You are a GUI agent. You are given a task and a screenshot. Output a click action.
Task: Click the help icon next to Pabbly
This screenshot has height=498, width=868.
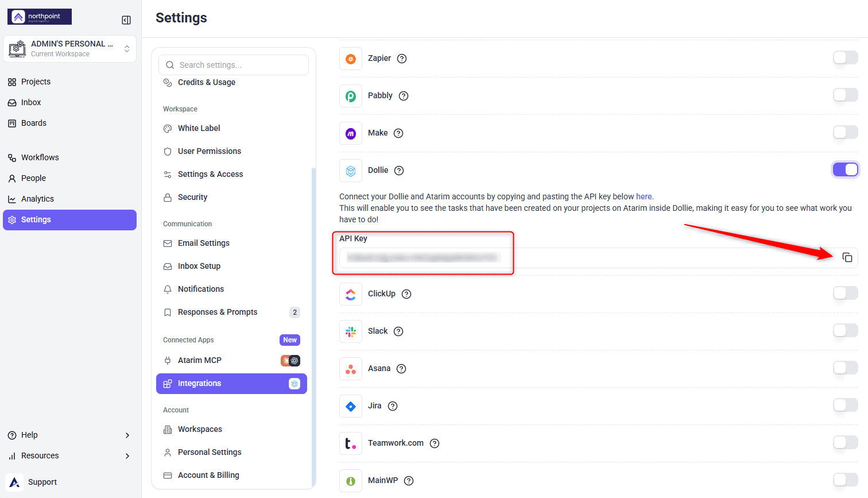[404, 96]
